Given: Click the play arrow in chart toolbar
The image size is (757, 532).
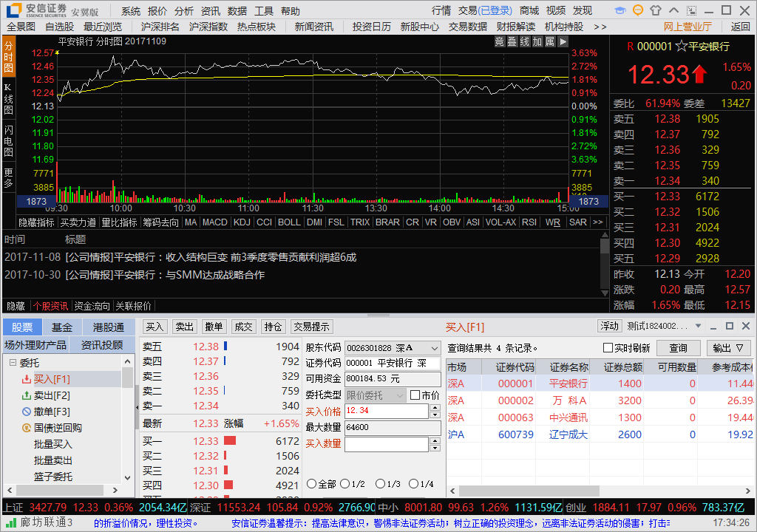Looking at the screenshot, I should [563, 42].
